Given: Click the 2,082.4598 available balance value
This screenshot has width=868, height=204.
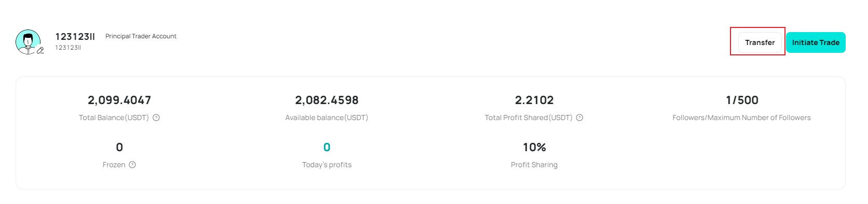Looking at the screenshot, I should [327, 100].
